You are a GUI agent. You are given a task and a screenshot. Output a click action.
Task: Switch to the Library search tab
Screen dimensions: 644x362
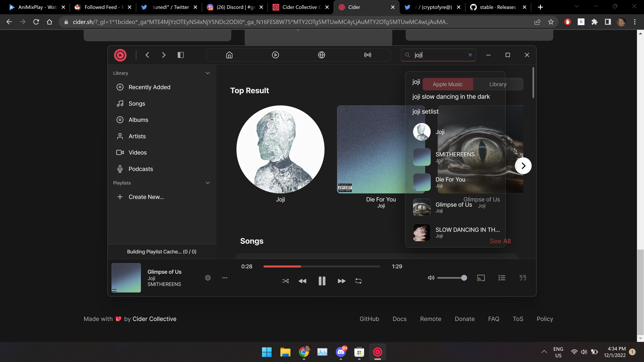[x=498, y=84]
